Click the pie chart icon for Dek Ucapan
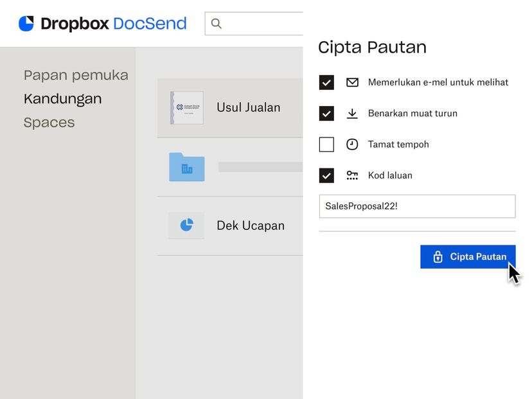 click(186, 225)
